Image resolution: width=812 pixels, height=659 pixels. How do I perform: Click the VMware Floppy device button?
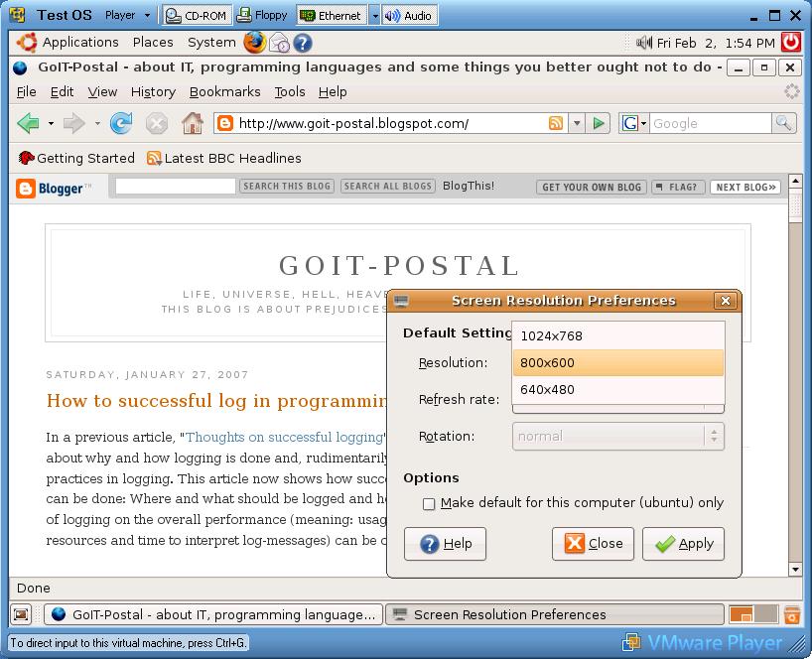[262, 16]
